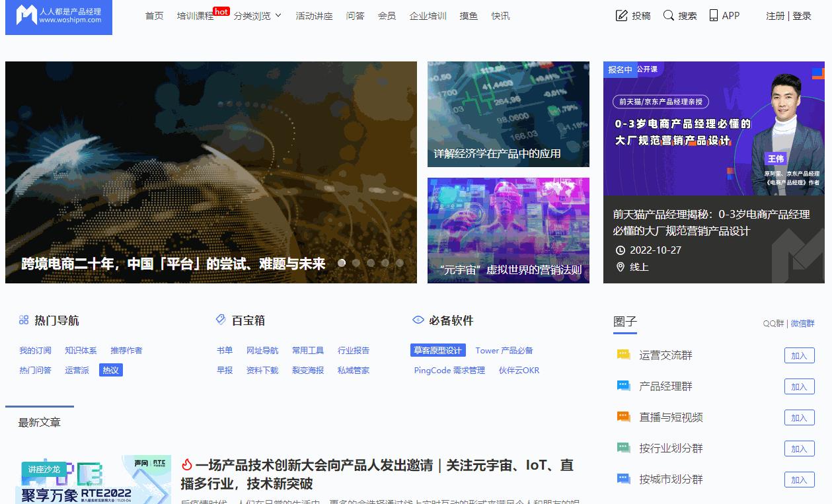Click the 裂变海报 link
Image resolution: width=832 pixels, height=504 pixels.
coord(308,370)
